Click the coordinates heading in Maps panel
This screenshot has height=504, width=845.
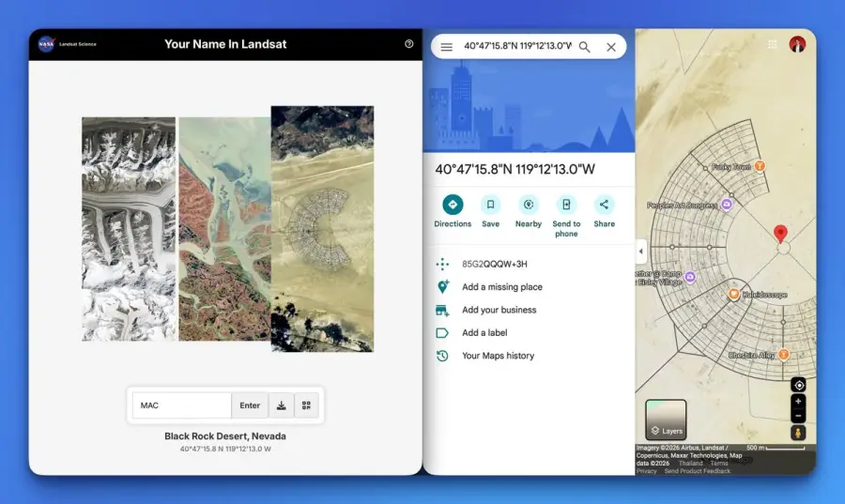pyautogui.click(x=515, y=170)
